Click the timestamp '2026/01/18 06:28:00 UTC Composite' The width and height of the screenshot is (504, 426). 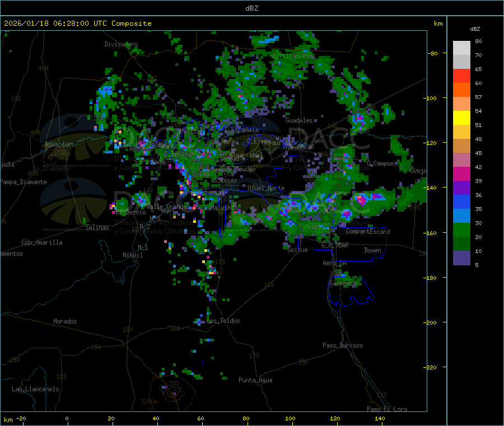pos(77,24)
